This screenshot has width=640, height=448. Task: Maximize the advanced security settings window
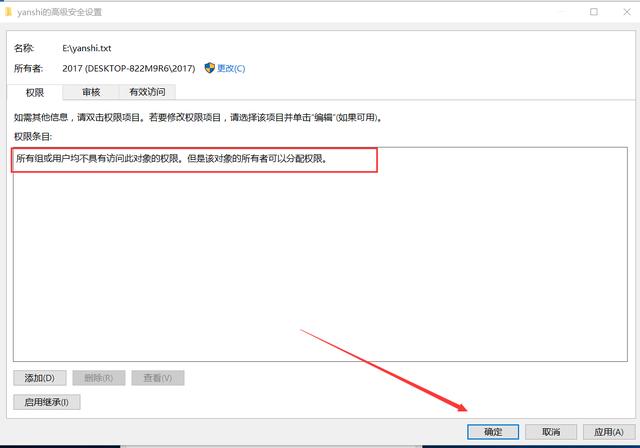point(594,12)
